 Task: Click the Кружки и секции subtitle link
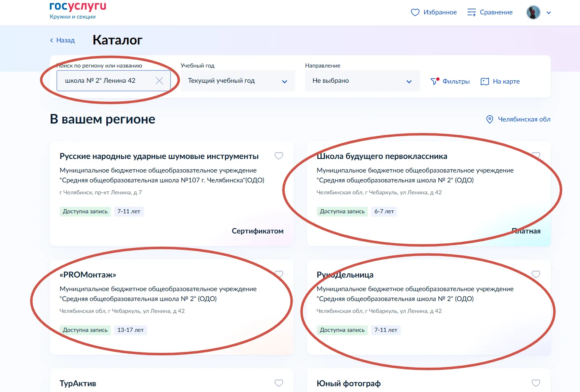[x=72, y=17]
